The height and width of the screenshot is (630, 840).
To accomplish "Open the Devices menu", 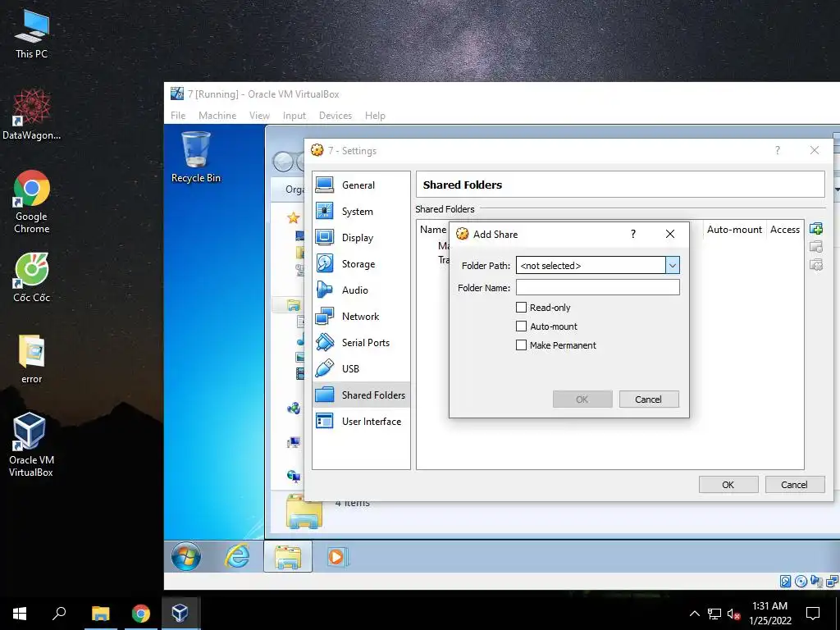I will (336, 115).
